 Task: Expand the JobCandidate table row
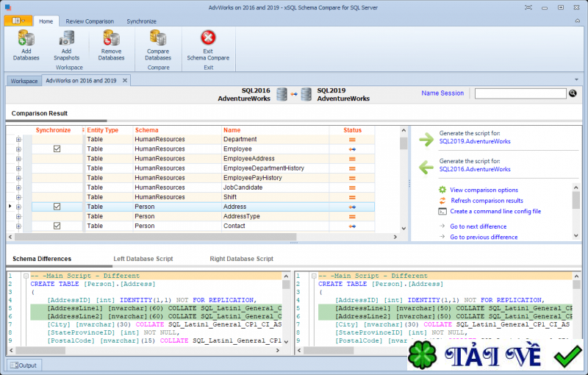tap(18, 187)
